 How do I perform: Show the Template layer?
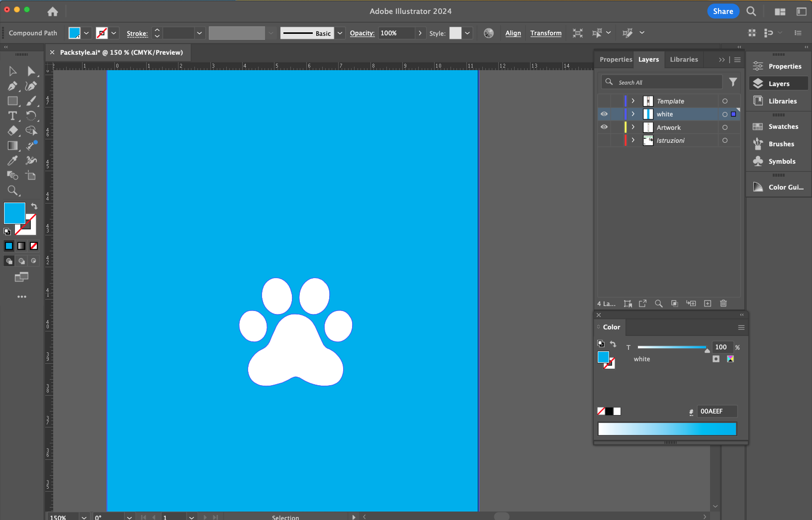tap(604, 101)
